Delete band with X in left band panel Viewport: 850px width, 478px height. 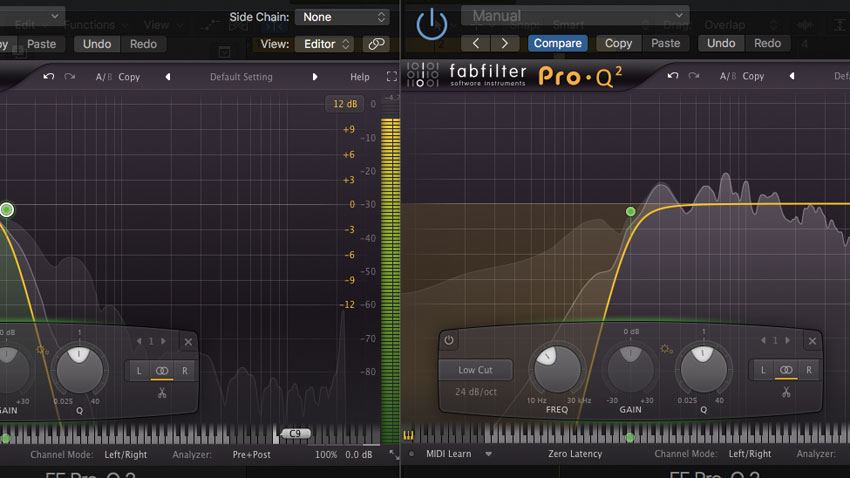point(188,341)
